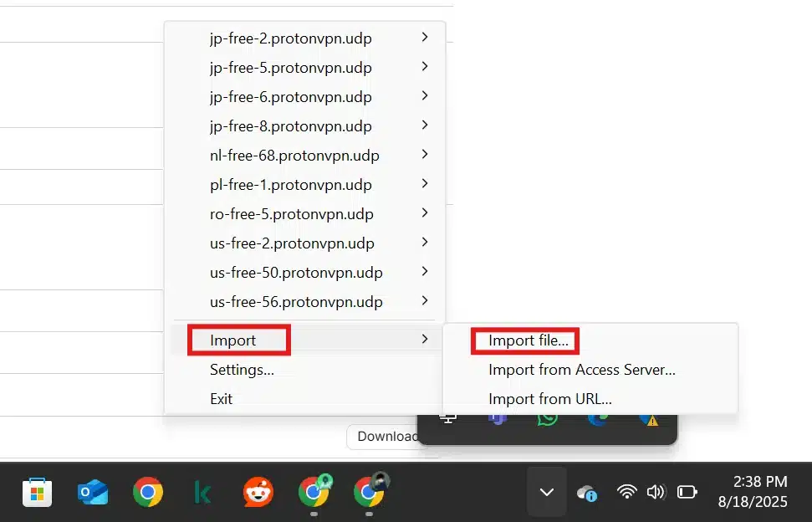Open the us-free-2.protonvpn.udp profile entry

(x=304, y=243)
